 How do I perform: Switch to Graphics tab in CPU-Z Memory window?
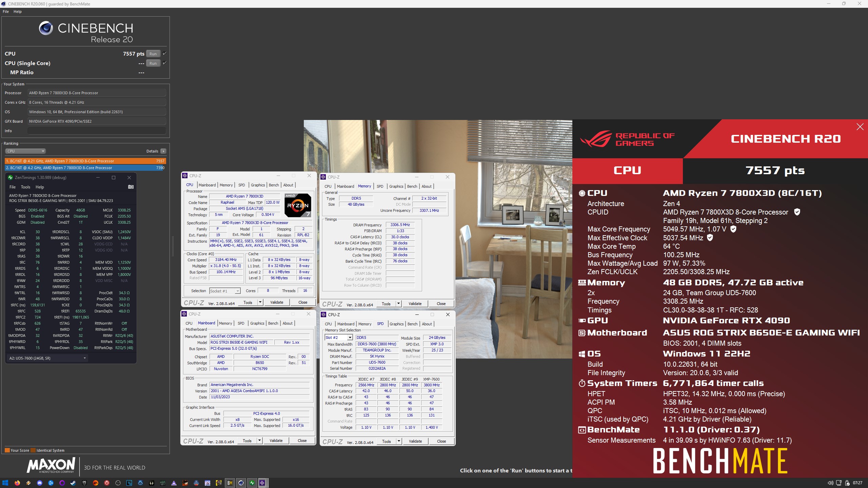coord(396,186)
